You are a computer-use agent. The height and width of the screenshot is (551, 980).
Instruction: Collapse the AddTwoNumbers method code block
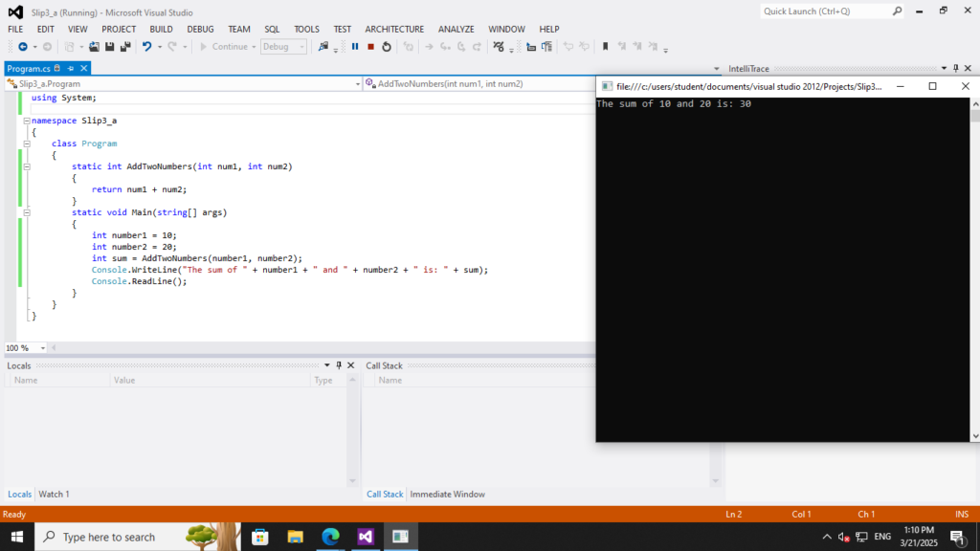[x=27, y=166]
